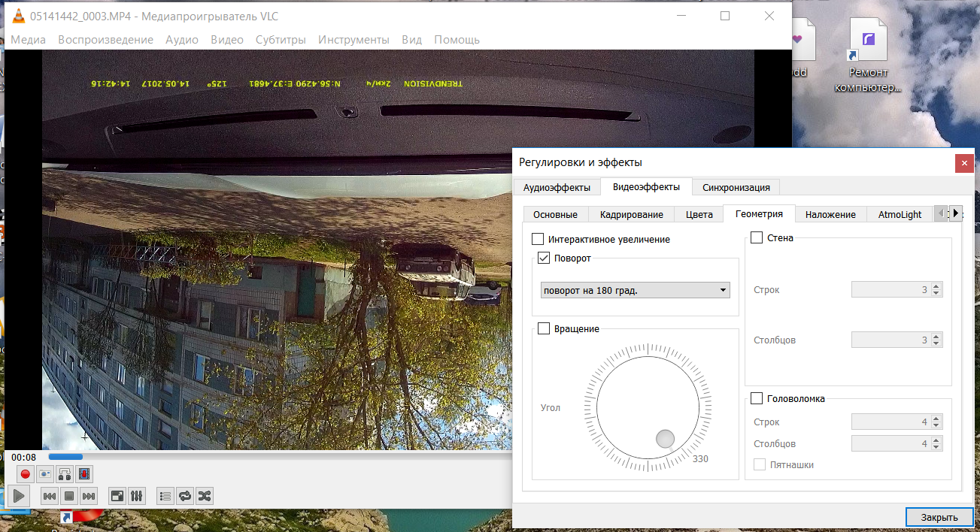
Task: Toggle the loop/repeat button
Action: click(x=184, y=496)
